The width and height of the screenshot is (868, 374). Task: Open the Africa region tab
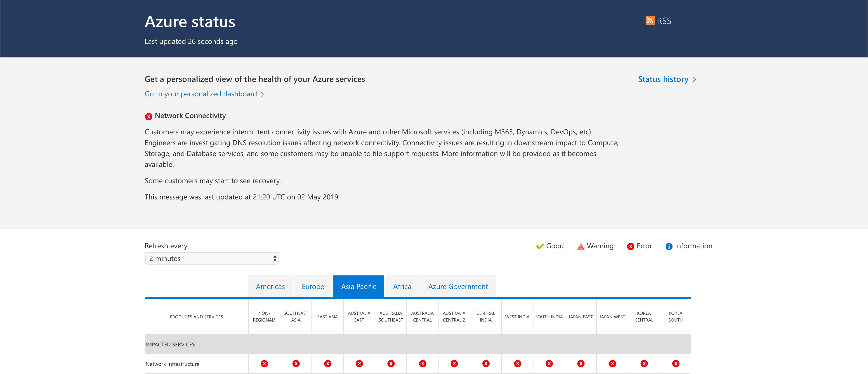click(402, 286)
